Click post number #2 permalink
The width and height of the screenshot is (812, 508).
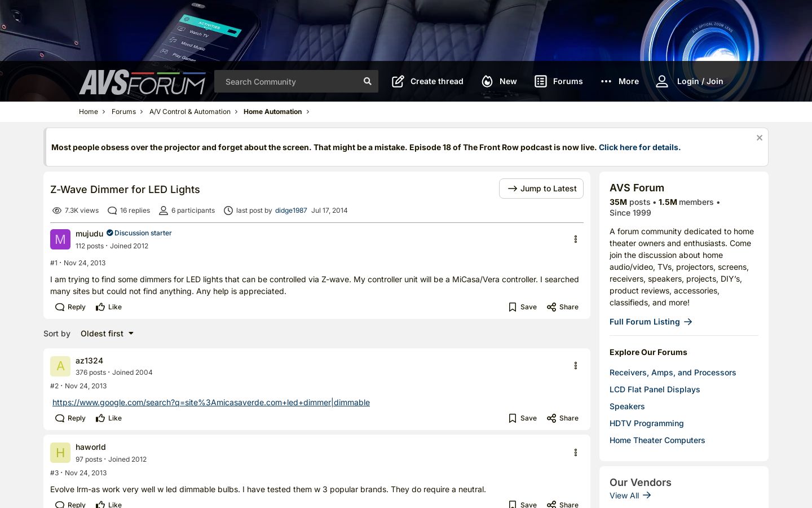[x=55, y=386]
